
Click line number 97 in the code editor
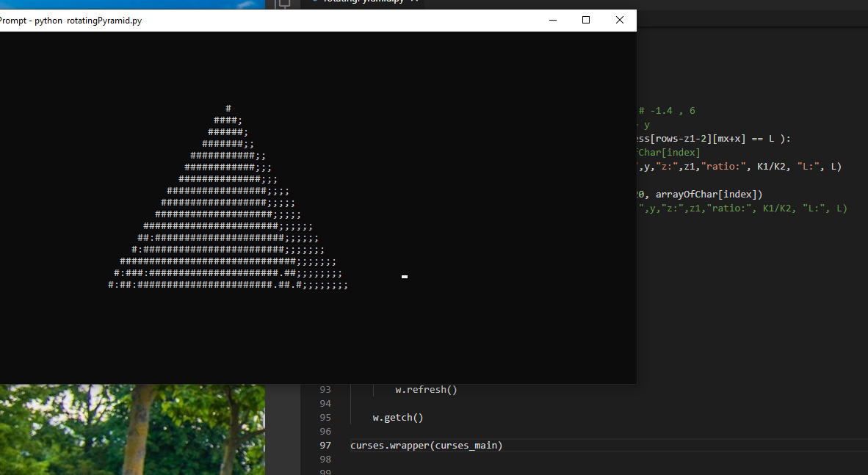[x=325, y=445]
